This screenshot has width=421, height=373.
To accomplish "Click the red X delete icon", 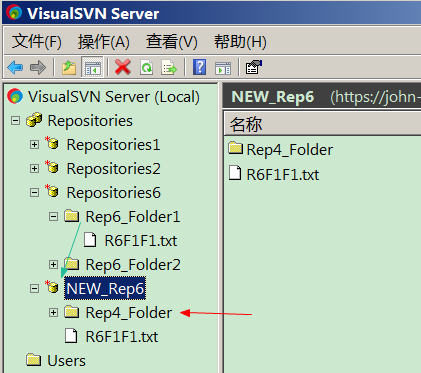I will pos(123,67).
